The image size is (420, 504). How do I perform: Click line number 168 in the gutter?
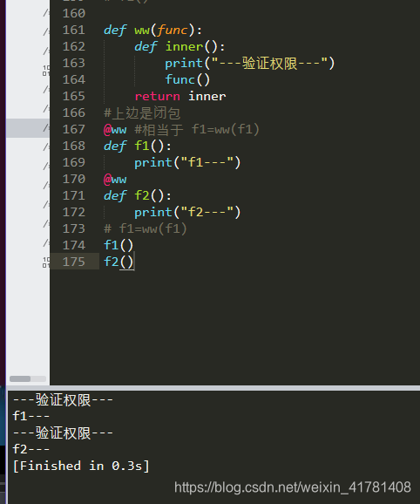[x=74, y=146]
